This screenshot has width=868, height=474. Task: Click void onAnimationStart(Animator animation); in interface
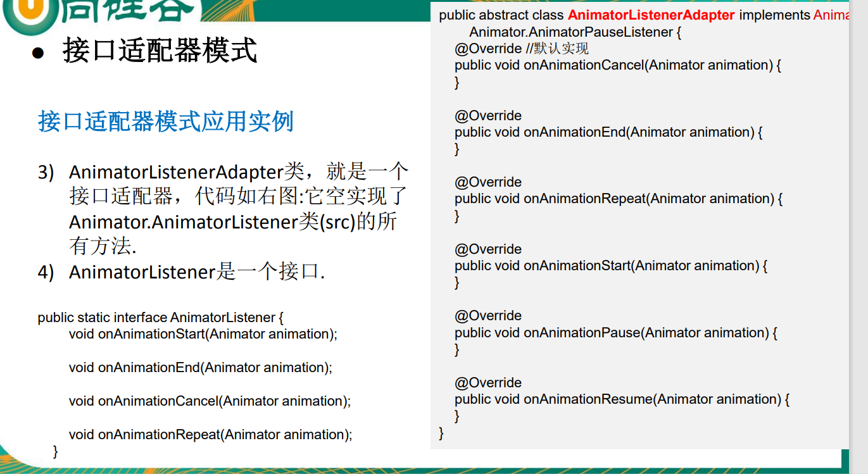tap(203, 334)
